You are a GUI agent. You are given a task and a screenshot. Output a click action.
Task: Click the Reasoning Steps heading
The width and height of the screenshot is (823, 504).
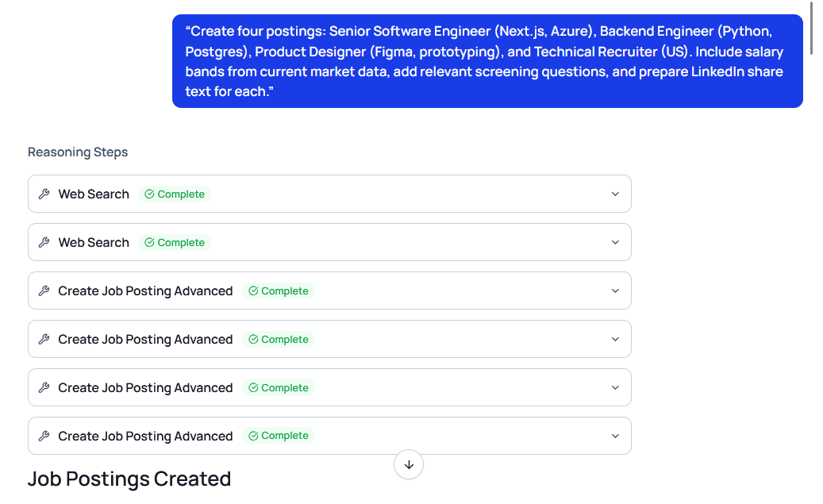78,152
